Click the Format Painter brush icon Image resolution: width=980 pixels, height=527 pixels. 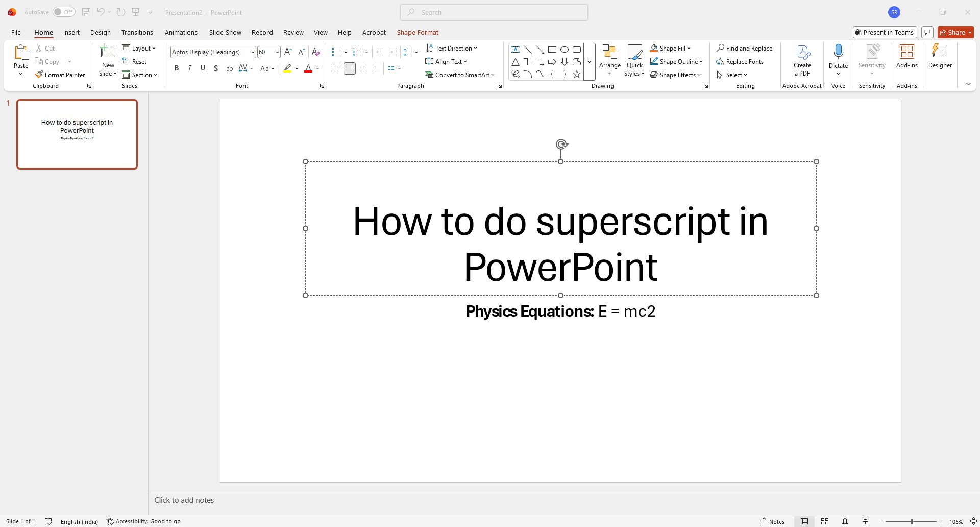pyautogui.click(x=39, y=75)
